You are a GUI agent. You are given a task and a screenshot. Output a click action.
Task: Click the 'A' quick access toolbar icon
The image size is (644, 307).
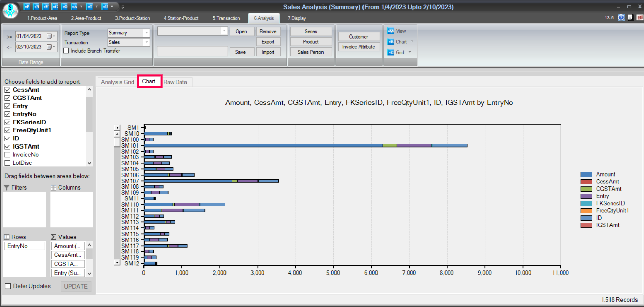74,6
